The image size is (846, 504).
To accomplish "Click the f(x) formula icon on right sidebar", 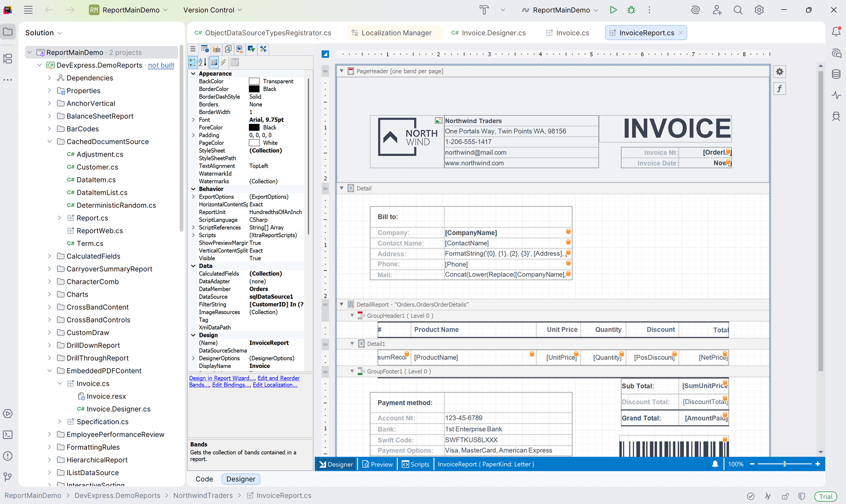I will [x=780, y=88].
